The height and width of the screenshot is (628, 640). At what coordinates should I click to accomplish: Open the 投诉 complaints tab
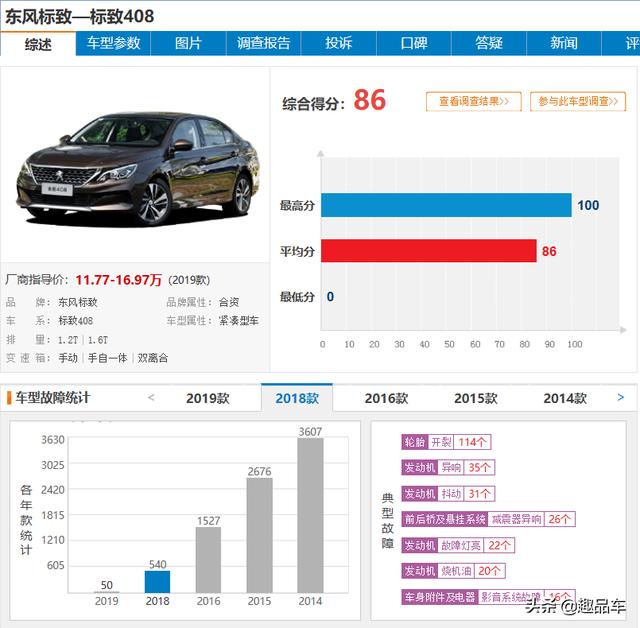(338, 43)
